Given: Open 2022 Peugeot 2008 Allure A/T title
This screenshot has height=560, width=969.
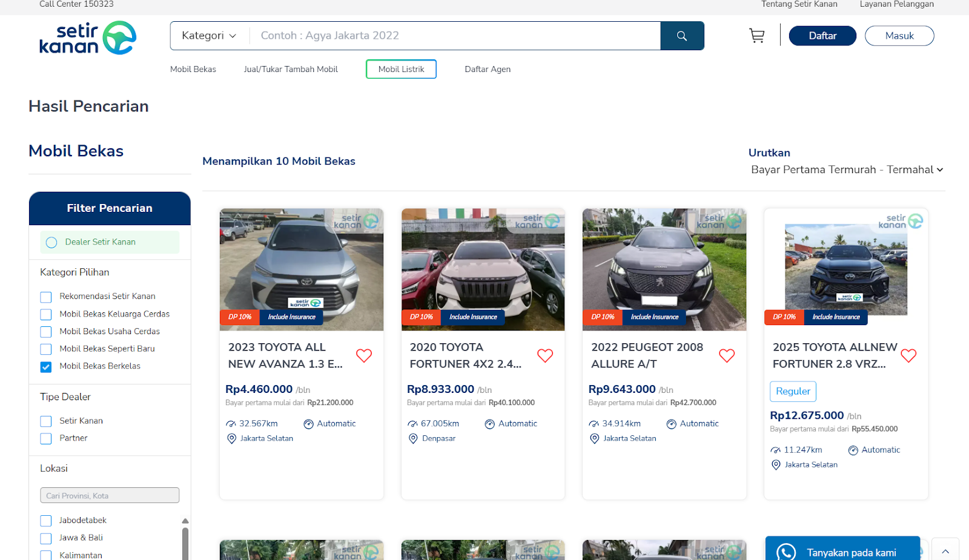Looking at the screenshot, I should pos(647,355).
